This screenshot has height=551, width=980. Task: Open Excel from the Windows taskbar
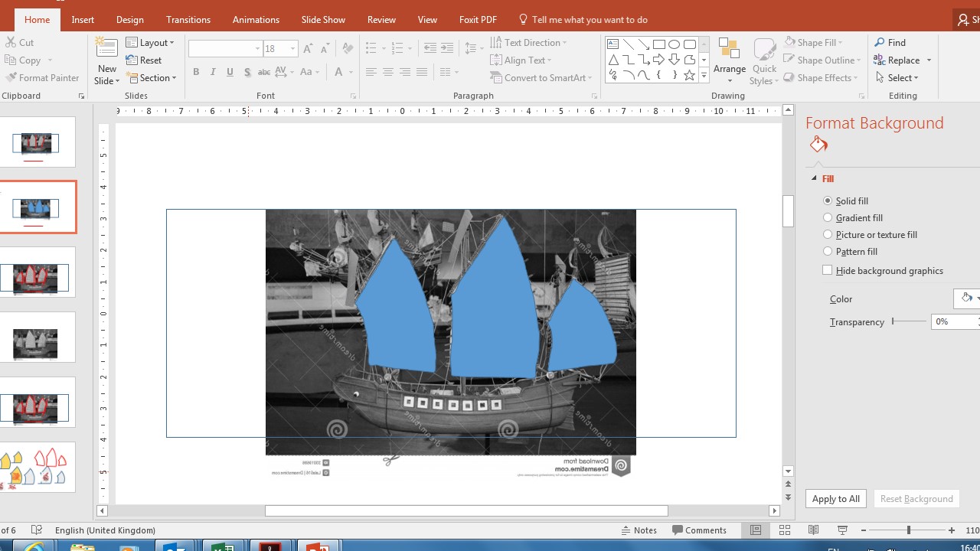[x=222, y=547]
